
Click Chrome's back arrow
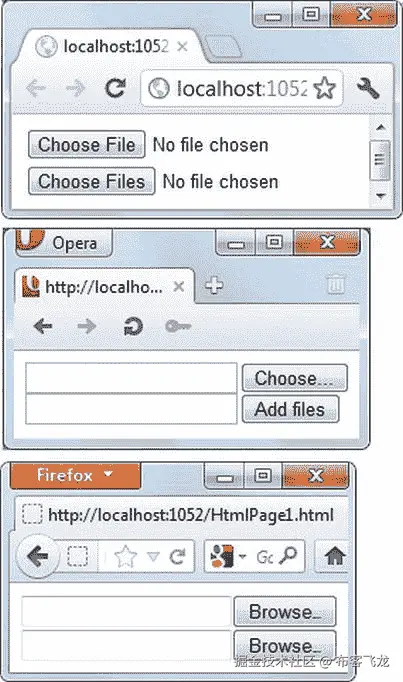coord(36,88)
